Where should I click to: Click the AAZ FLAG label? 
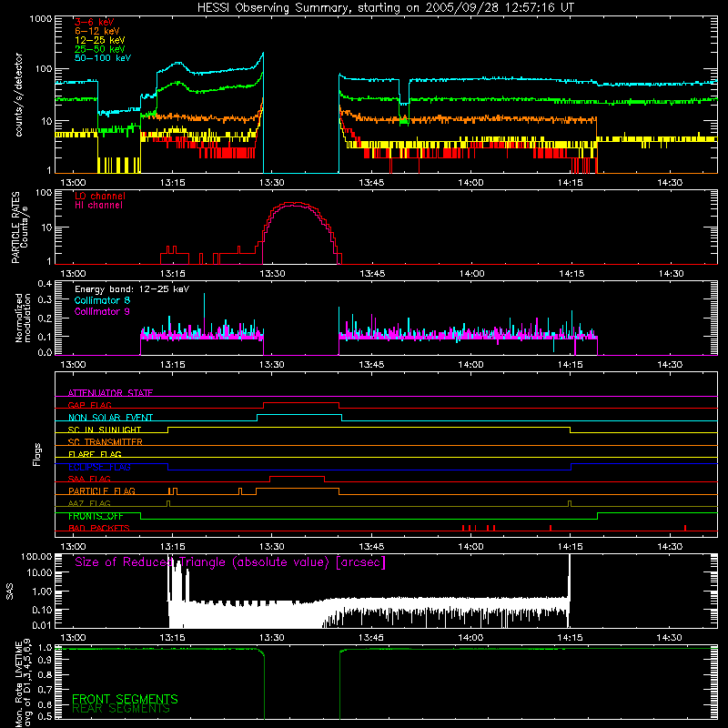click(x=89, y=503)
